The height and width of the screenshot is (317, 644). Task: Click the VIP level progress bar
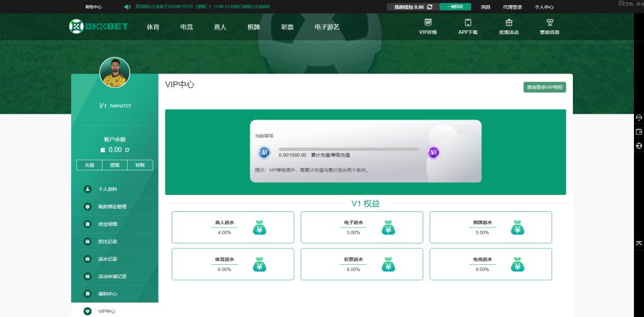coord(348,149)
